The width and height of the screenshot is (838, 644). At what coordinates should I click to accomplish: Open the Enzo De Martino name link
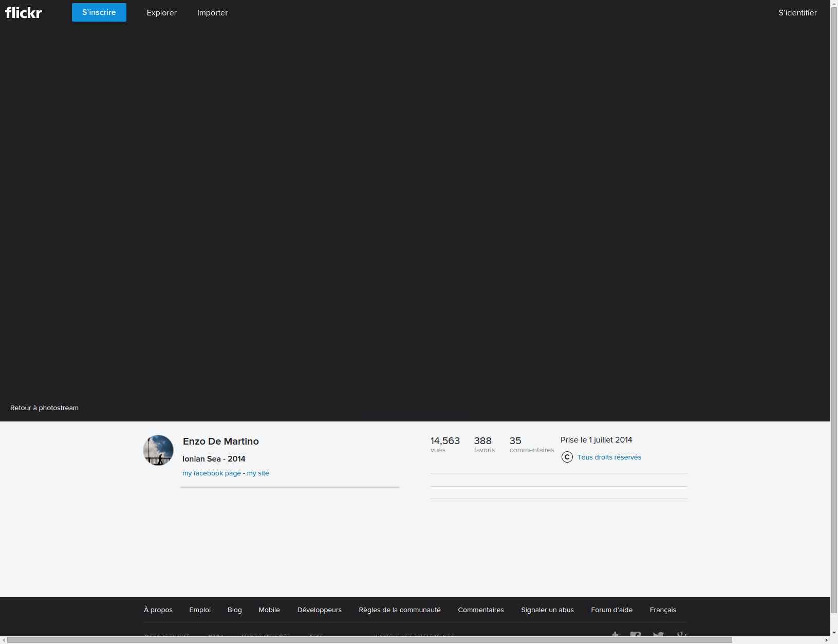(220, 441)
